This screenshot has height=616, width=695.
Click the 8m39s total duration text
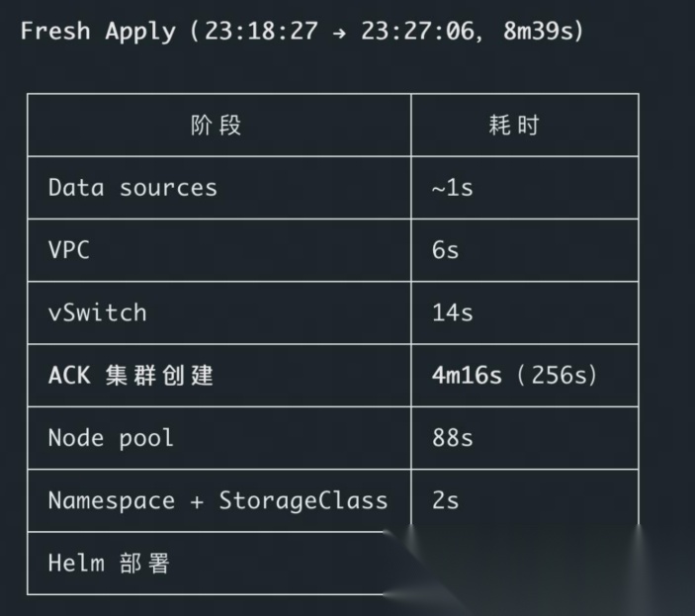click(x=539, y=31)
